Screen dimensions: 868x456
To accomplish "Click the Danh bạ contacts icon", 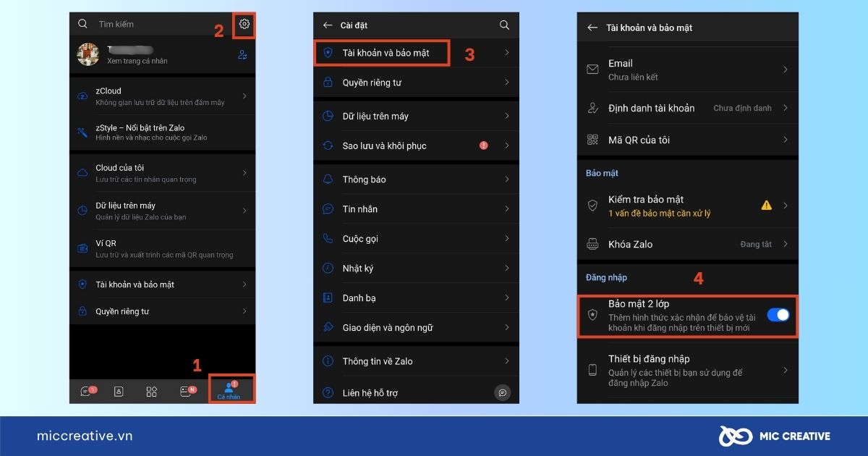I will pyautogui.click(x=328, y=298).
